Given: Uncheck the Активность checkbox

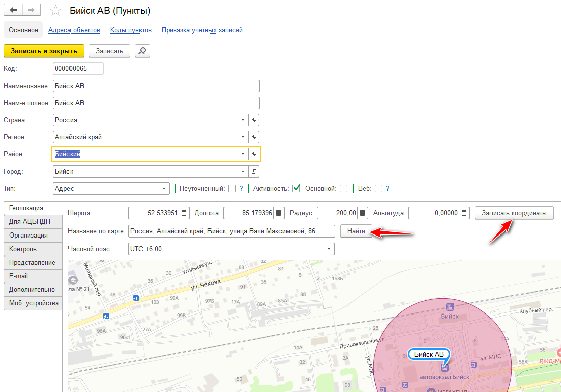Looking at the screenshot, I should (x=296, y=189).
